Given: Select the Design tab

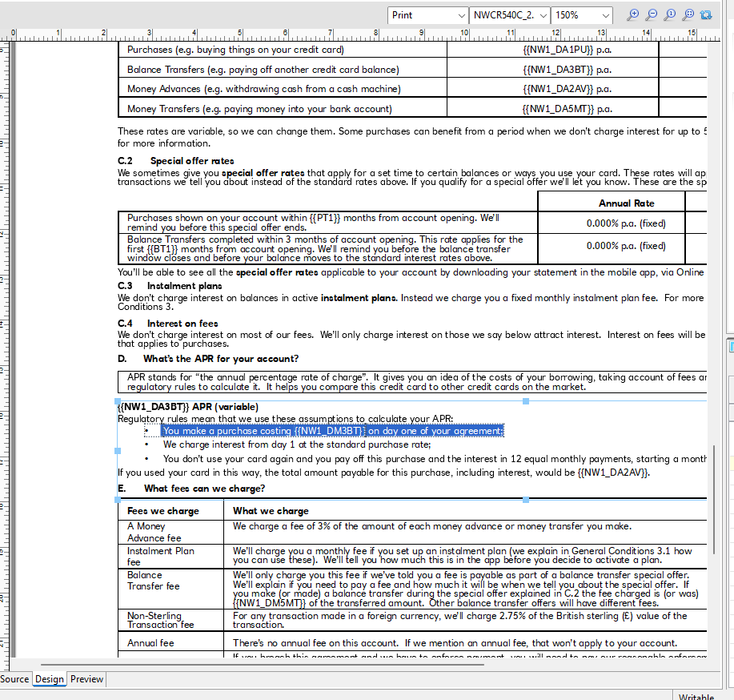Looking at the screenshot, I should coord(50,679).
